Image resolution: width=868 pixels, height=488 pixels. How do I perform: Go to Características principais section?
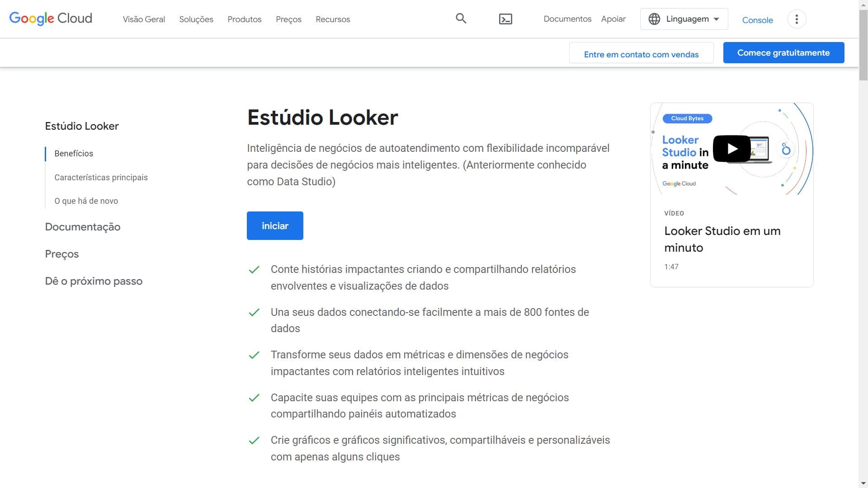coord(101,177)
